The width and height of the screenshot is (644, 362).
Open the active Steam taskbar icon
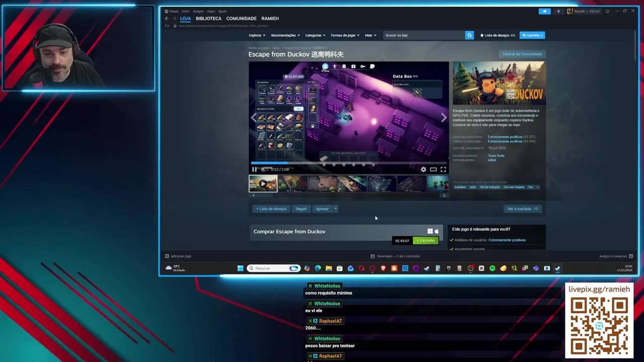pyautogui.click(x=557, y=268)
